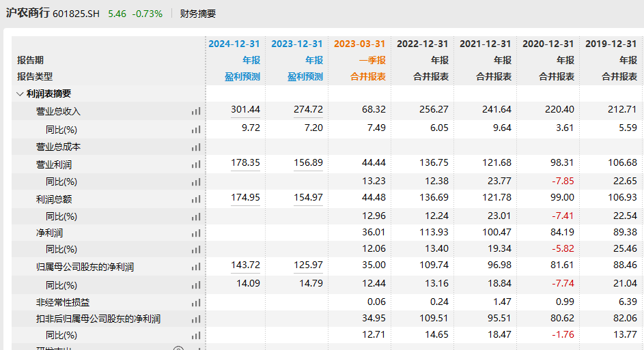Select 2024 forecast 营业总收入 value 301.44

(245, 109)
